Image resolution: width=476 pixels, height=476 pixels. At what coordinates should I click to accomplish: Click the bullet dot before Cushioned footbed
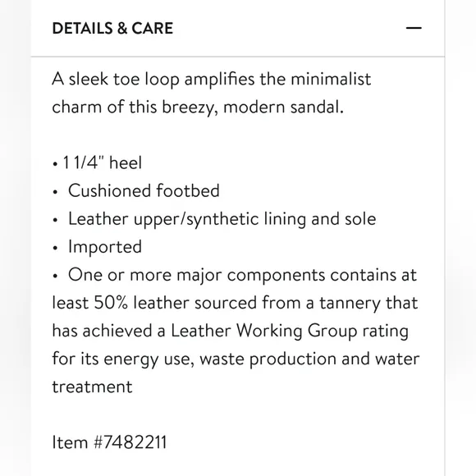click(55, 192)
